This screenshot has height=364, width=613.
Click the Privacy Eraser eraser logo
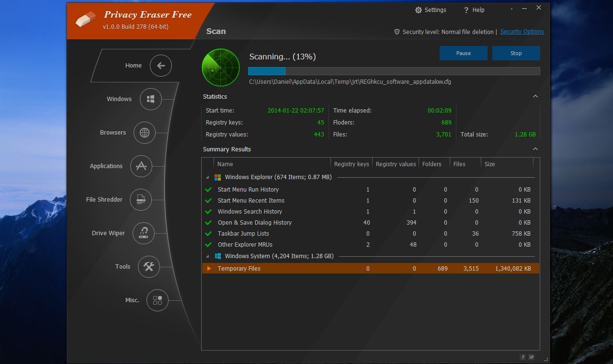coord(86,20)
